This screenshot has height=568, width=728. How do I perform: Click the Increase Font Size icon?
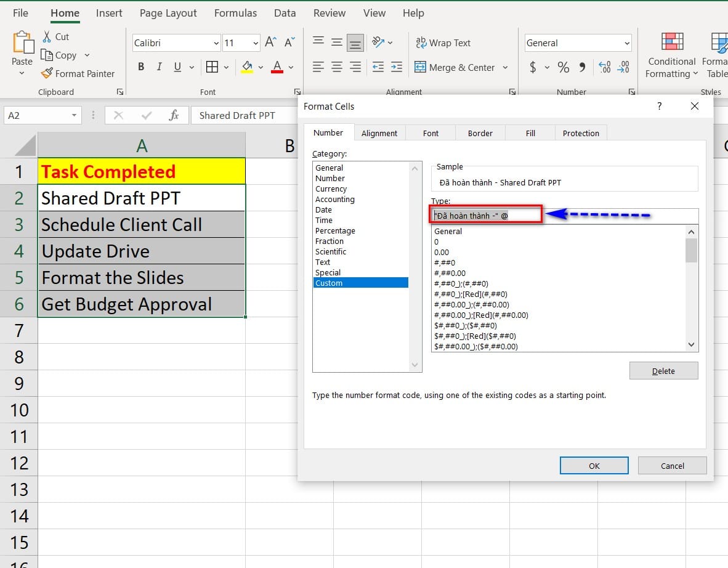(270, 43)
